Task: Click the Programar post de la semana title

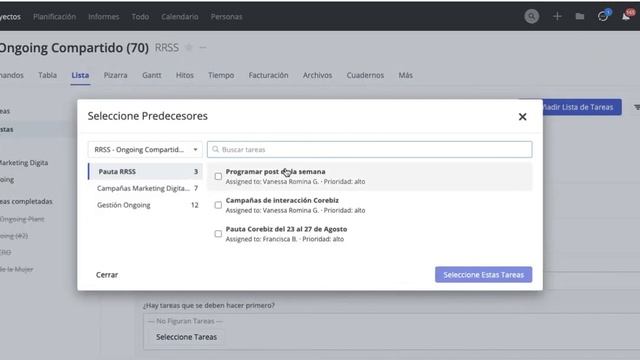Action: pos(276,171)
